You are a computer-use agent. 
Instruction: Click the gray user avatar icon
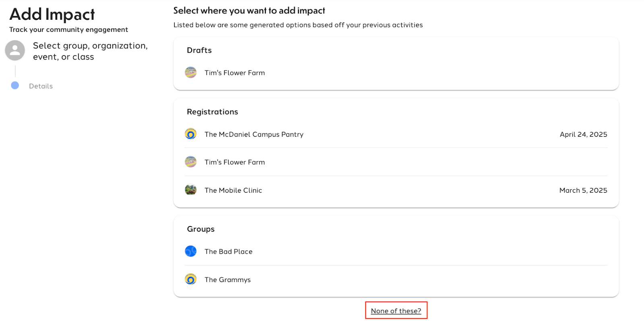coord(15,50)
